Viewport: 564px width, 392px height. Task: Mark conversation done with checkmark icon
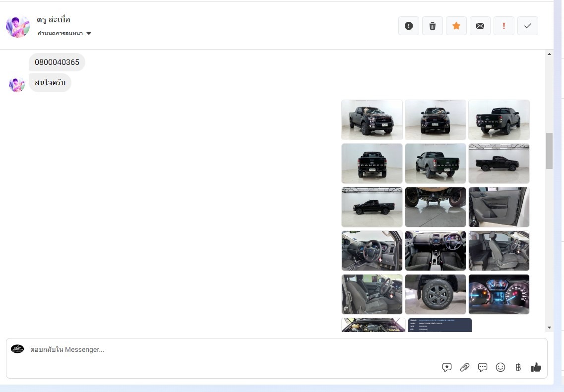(x=528, y=26)
